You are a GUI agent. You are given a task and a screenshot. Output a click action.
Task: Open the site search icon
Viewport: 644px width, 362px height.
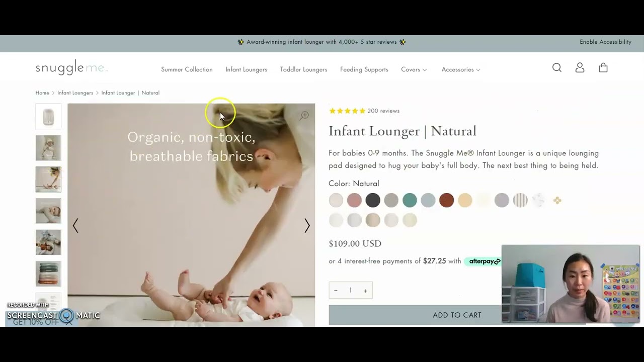[556, 68]
